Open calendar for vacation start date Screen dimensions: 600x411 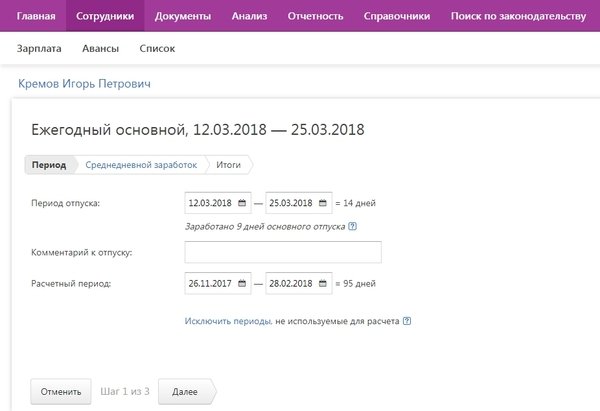pyautogui.click(x=243, y=203)
